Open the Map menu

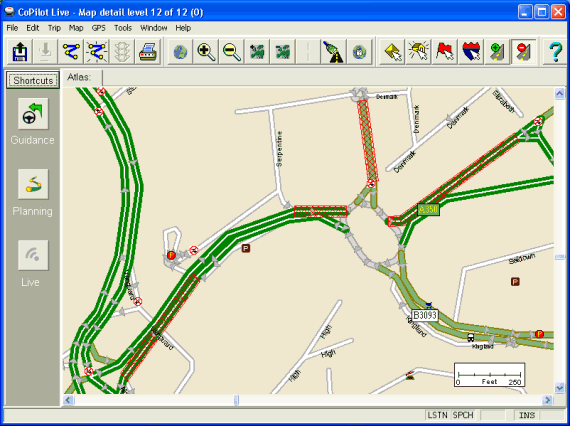(x=76, y=28)
